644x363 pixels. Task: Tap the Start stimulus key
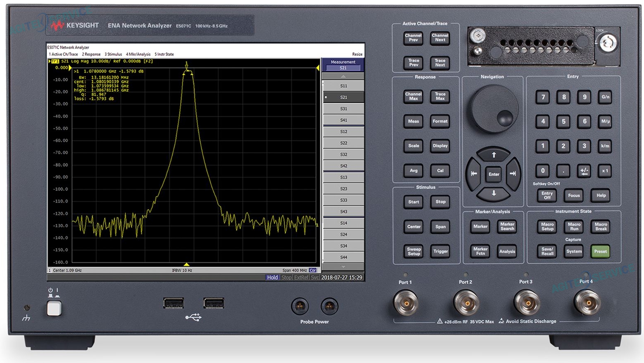tap(413, 202)
